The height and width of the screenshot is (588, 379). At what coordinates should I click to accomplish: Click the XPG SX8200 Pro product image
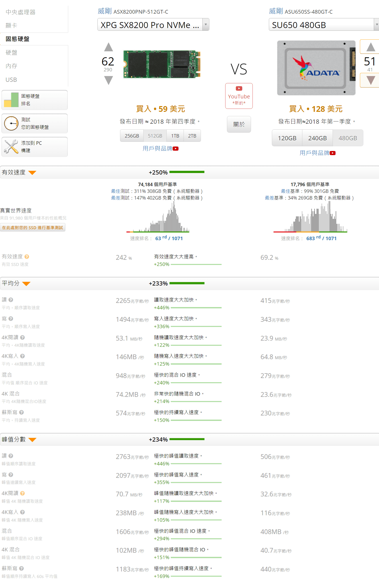click(162, 64)
